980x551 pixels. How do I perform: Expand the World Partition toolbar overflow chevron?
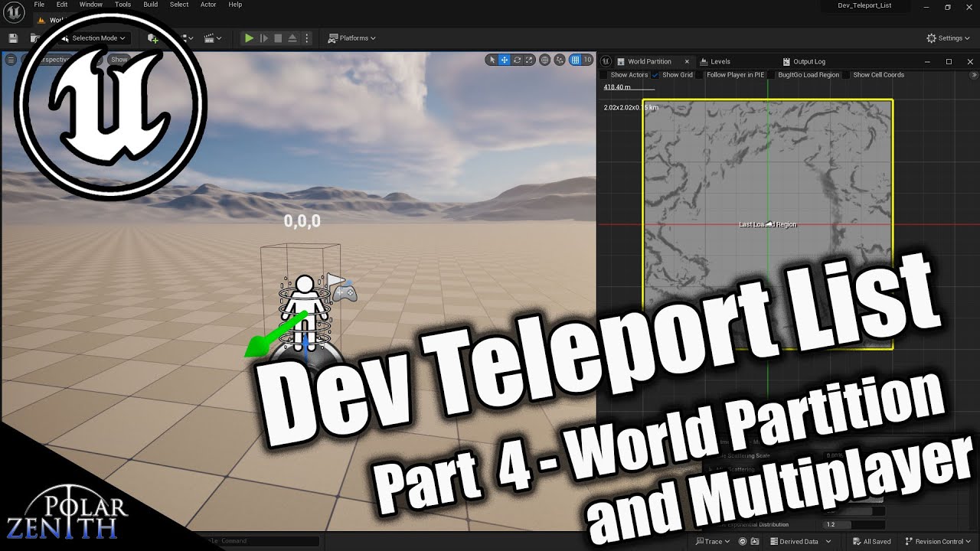974,75
